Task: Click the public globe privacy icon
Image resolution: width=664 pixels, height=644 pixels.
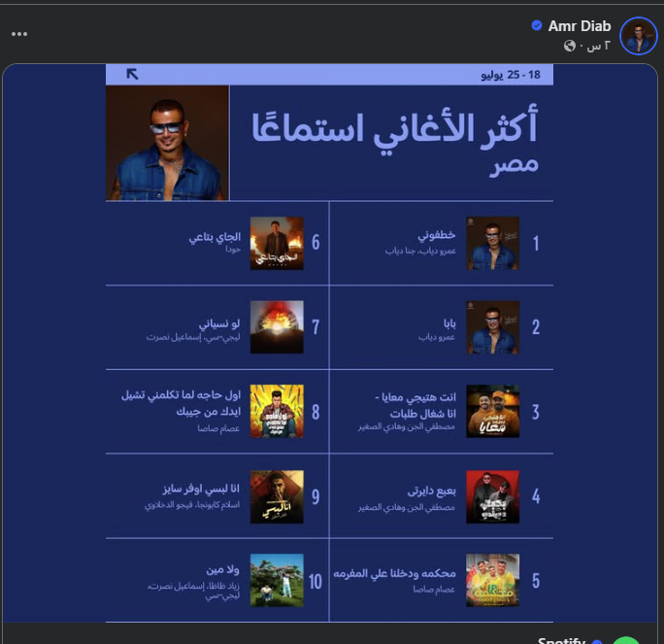Action: pyautogui.click(x=570, y=46)
